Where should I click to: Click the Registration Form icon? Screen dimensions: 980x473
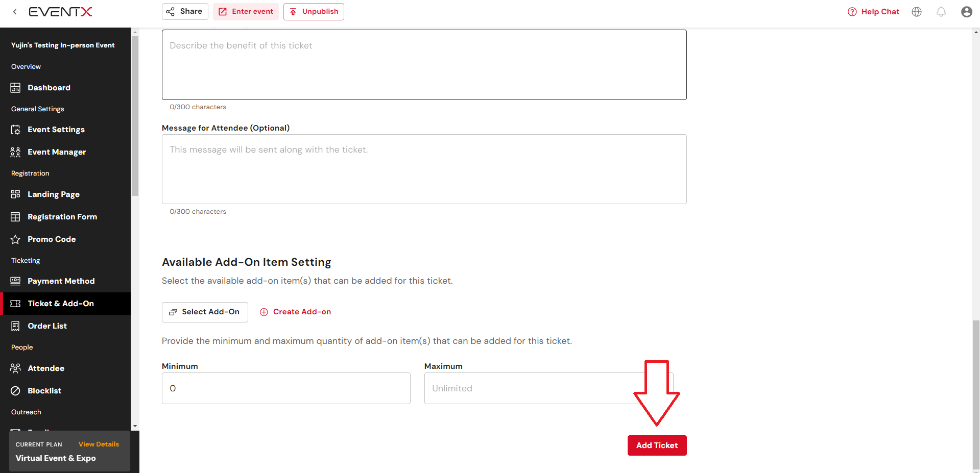[x=15, y=217]
